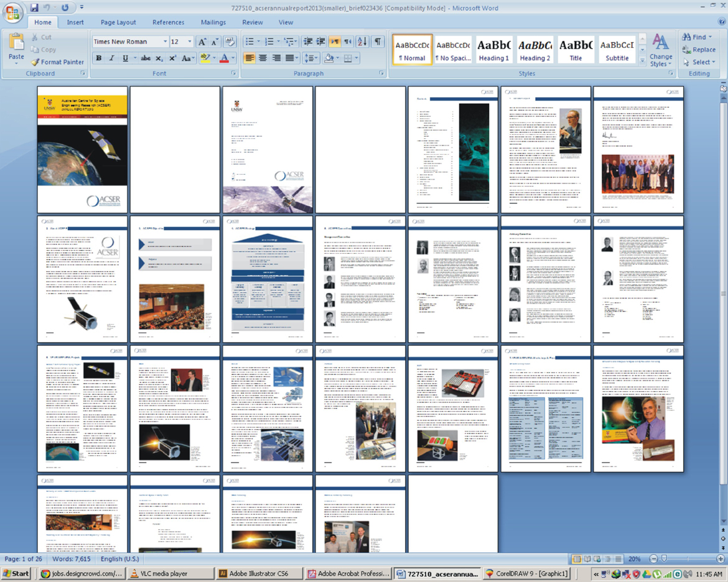Open the font size dropdown

(190, 42)
